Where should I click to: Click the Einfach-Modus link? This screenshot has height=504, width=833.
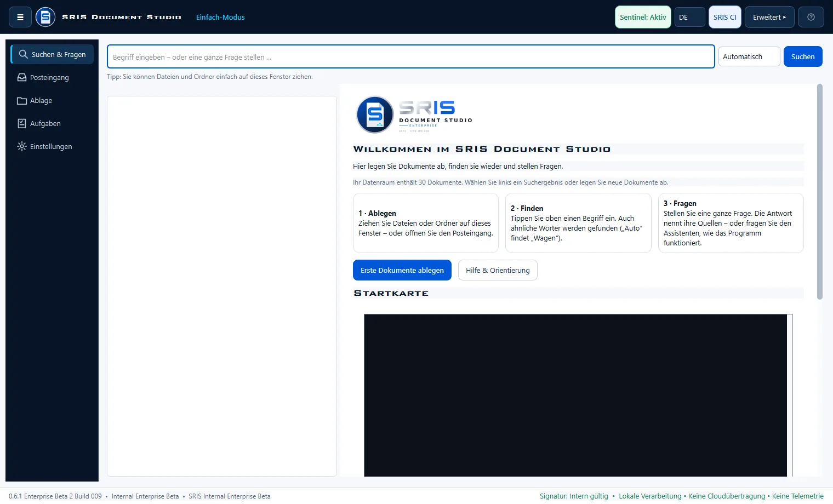pos(220,17)
